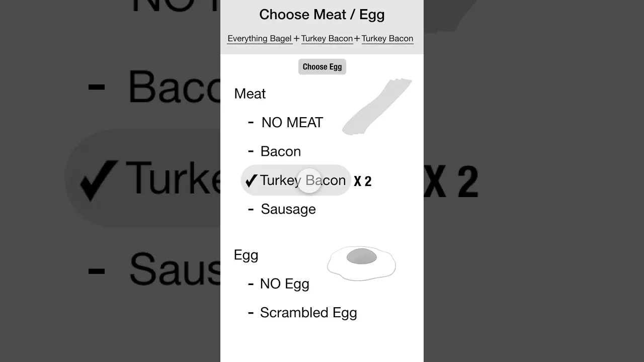Open the Everything Bagel breadcrumb link

[260, 39]
